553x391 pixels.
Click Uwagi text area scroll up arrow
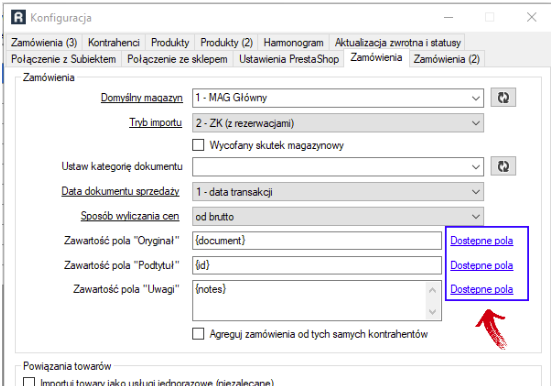click(432, 291)
